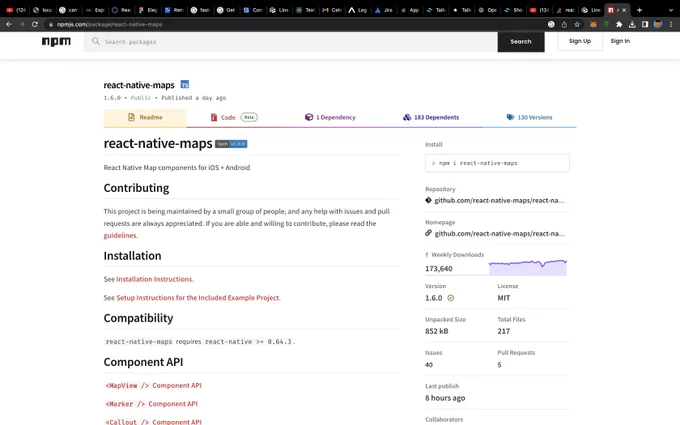The height and width of the screenshot is (425, 680).
Task: Open the Marker Component API link
Action: (x=151, y=404)
